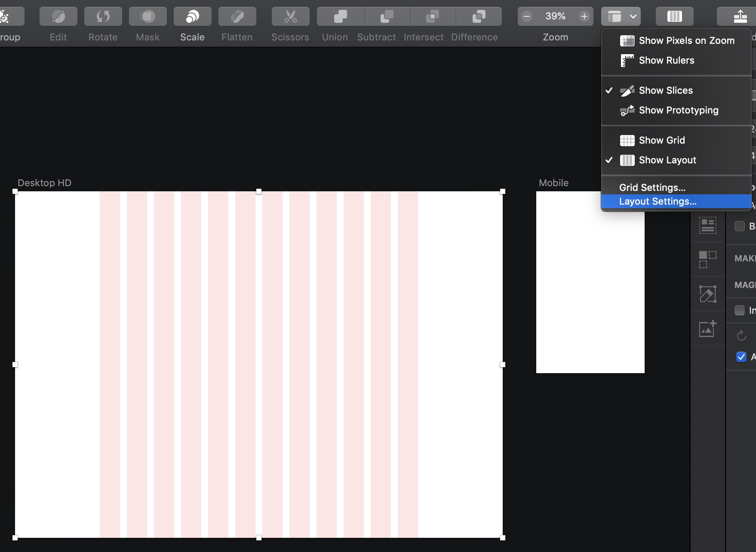Uncheck Show Slices in the view menu
The width and height of the screenshot is (756, 552).
coord(665,90)
